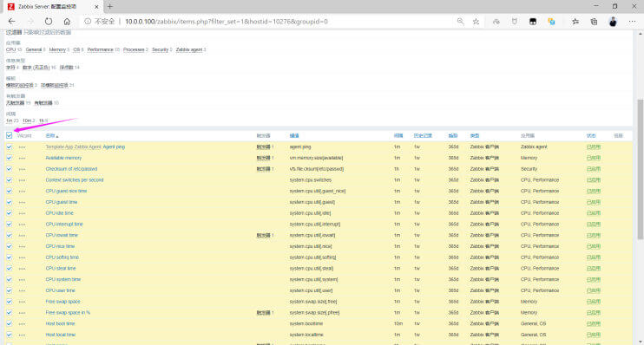This screenshot has width=644, height=345.
Task: Filter items by 10m interval
Action: (x=27, y=120)
